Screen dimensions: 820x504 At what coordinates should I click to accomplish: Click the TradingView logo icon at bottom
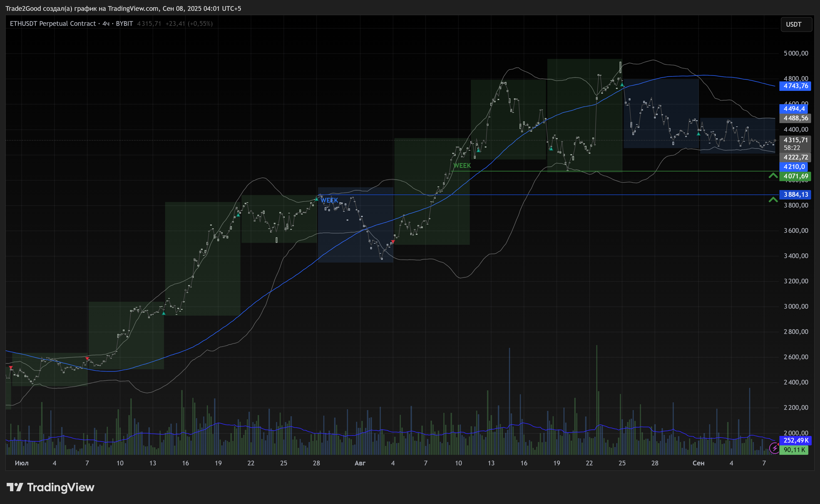pyautogui.click(x=15, y=487)
